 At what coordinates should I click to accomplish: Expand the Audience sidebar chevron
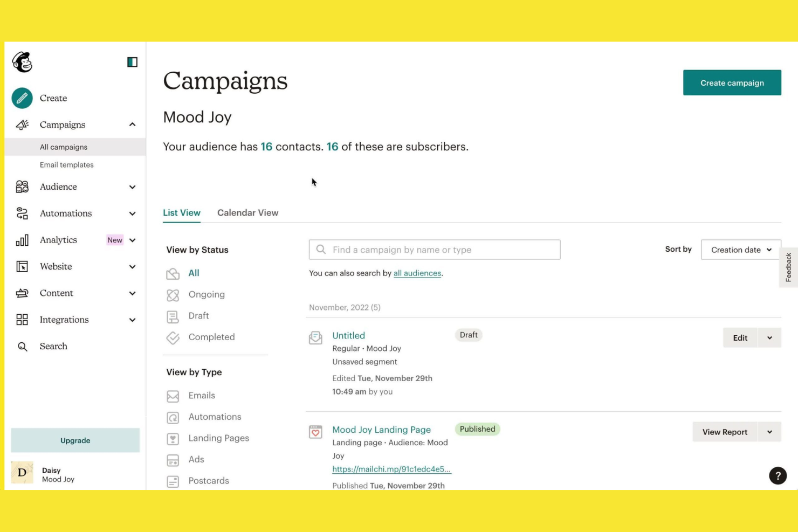[132, 187]
